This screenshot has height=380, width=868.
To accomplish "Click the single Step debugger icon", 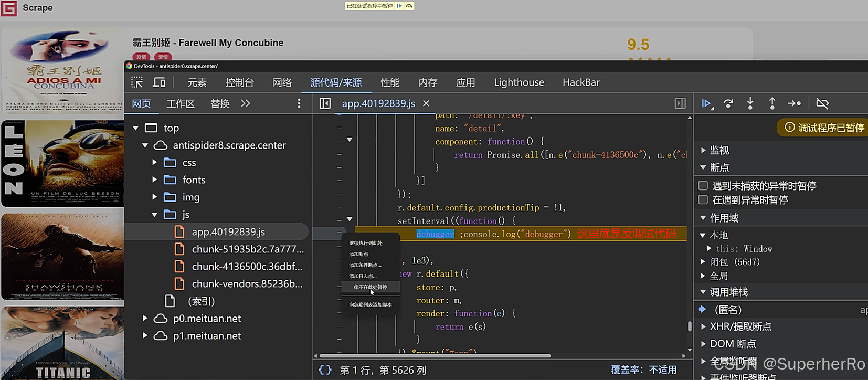I will click(x=795, y=103).
